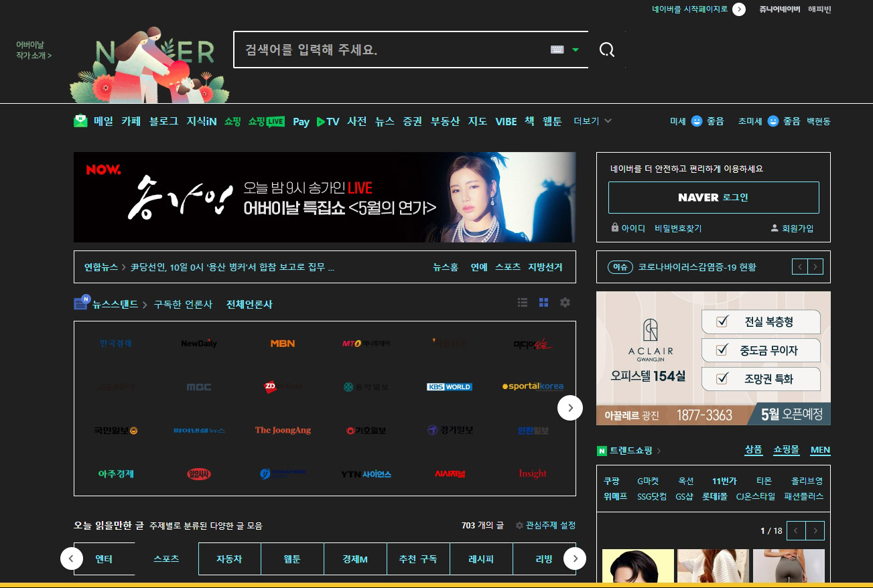Click the 초미세 dust smiley icon

pos(773,121)
